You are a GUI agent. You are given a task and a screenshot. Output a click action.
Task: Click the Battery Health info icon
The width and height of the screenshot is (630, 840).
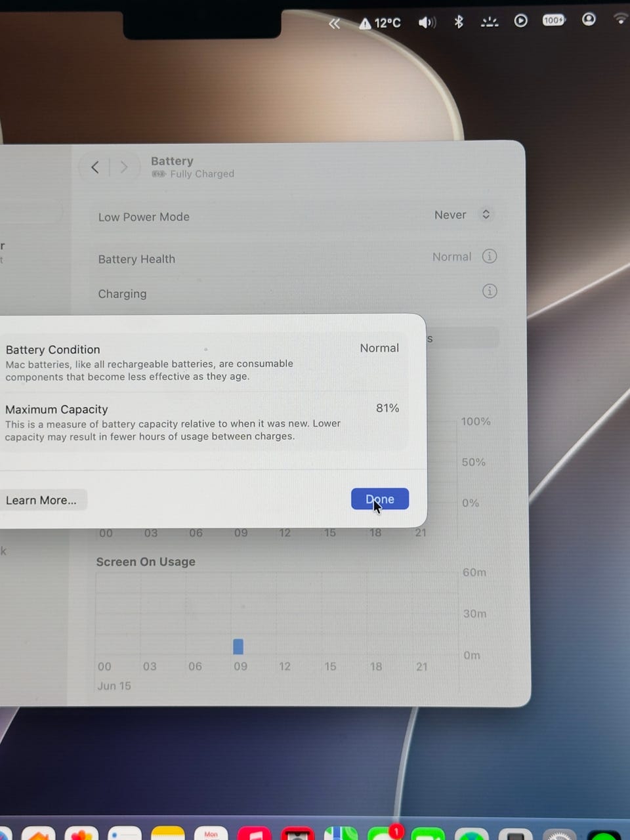click(x=490, y=256)
